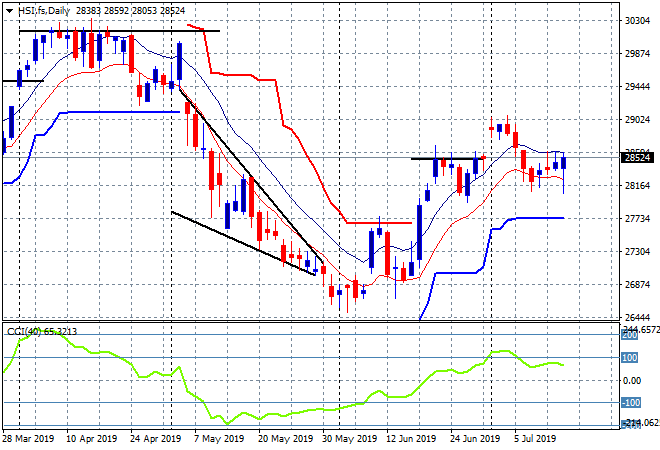Select the flat red line segment near 27734 in June
660x450 pixels.
tap(379, 223)
